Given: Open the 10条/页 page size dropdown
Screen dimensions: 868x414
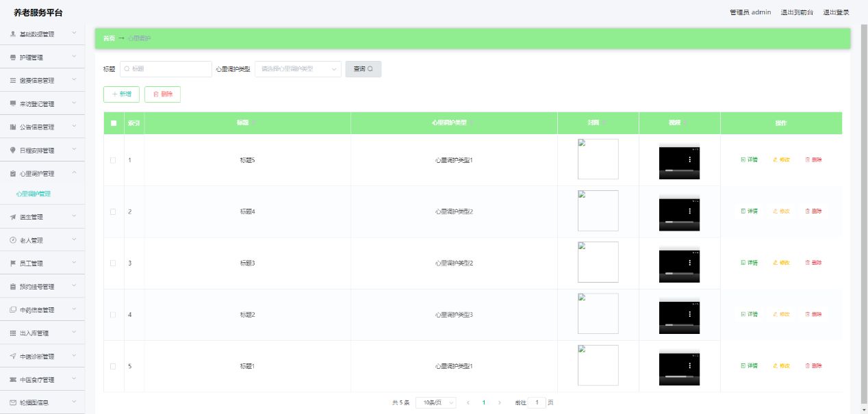Looking at the screenshot, I should 435,403.
